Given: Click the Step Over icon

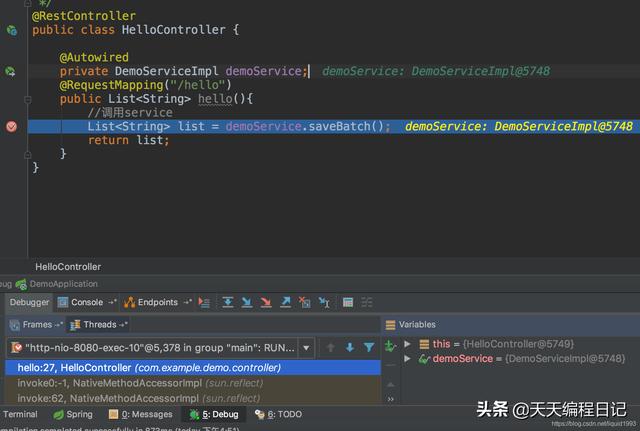Looking at the screenshot, I should pos(228,302).
